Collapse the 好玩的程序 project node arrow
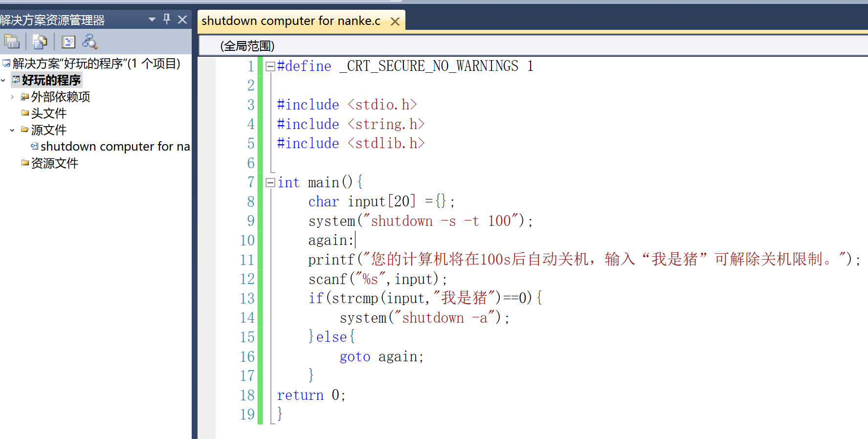Image resolution: width=868 pixels, height=439 pixels. (x=3, y=80)
